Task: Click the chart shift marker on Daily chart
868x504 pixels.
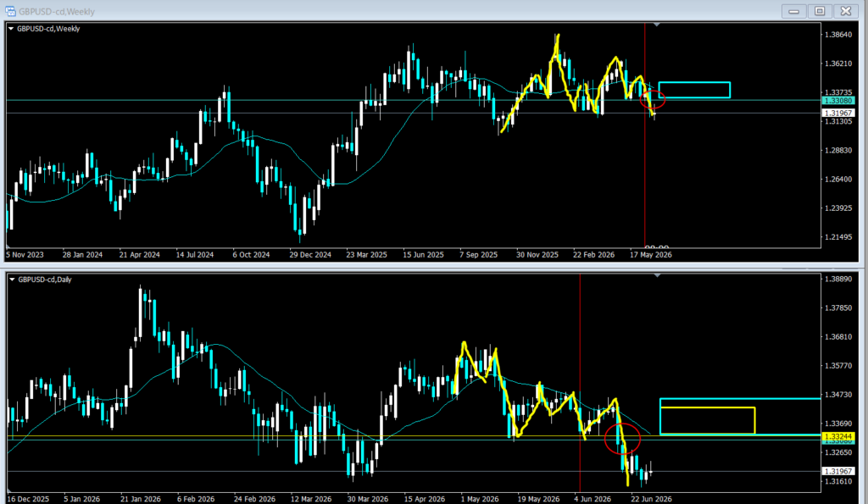Action: [x=657, y=275]
